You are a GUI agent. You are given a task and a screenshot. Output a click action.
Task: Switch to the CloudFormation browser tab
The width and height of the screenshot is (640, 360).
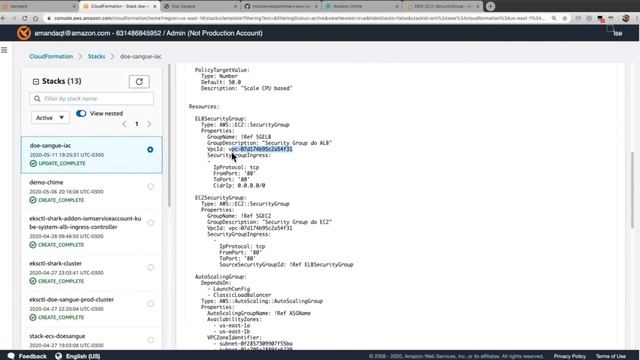[x=119, y=7]
